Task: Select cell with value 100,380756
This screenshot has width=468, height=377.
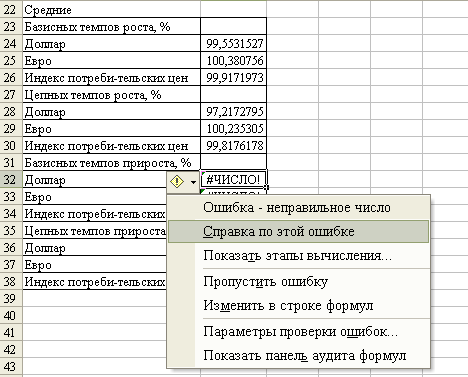Action: coord(233,61)
